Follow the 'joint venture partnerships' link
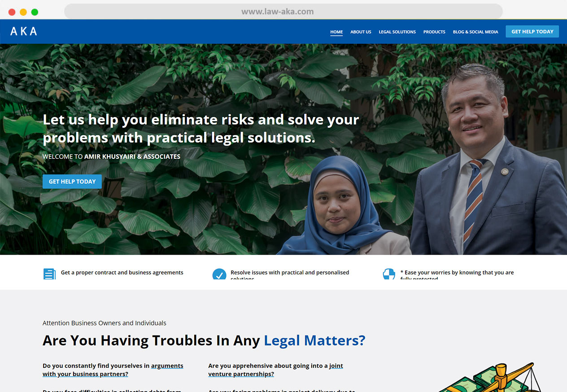 click(x=275, y=370)
